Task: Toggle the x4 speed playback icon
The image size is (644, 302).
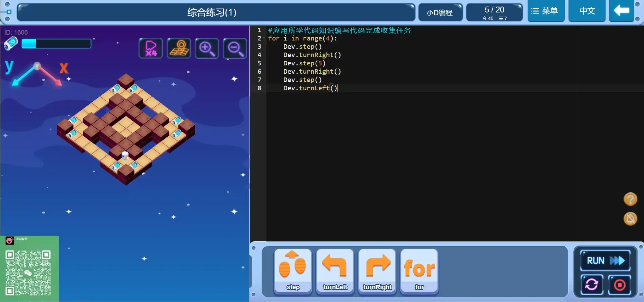Action: [x=151, y=48]
